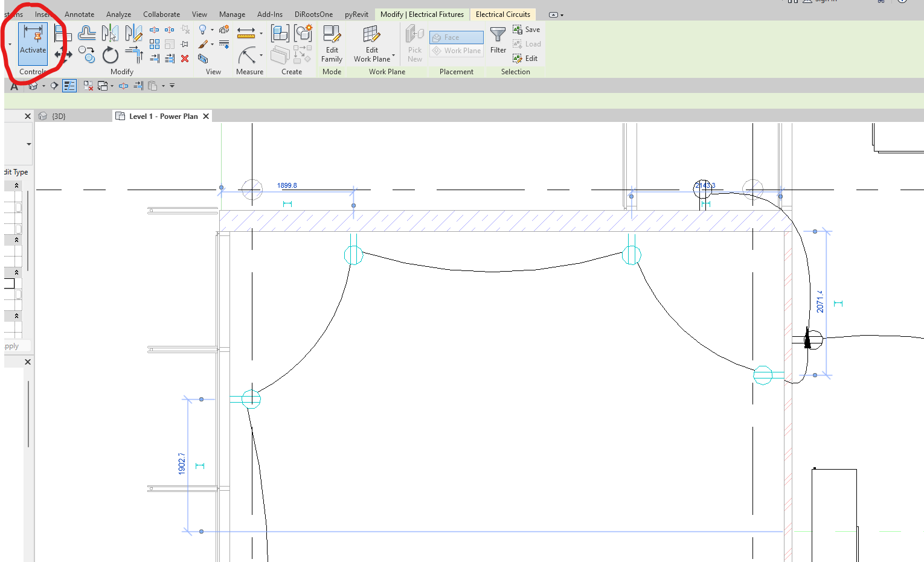Viewport: 924px width, 562px height.
Task: Select the Rotate tool
Action: [x=111, y=53]
